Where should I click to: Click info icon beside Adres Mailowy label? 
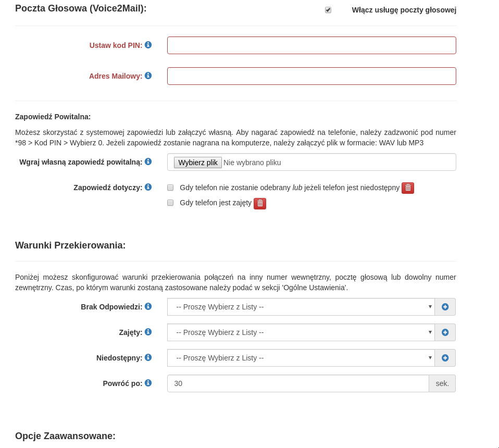[x=148, y=76]
